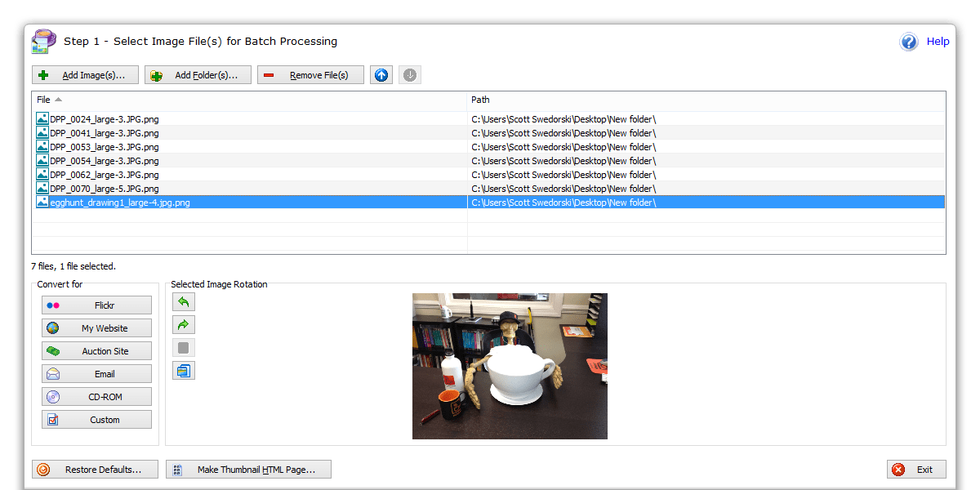
Task: Click the image icon beside DPP_0041_large-3.JPG.png
Action: pyautogui.click(x=42, y=133)
